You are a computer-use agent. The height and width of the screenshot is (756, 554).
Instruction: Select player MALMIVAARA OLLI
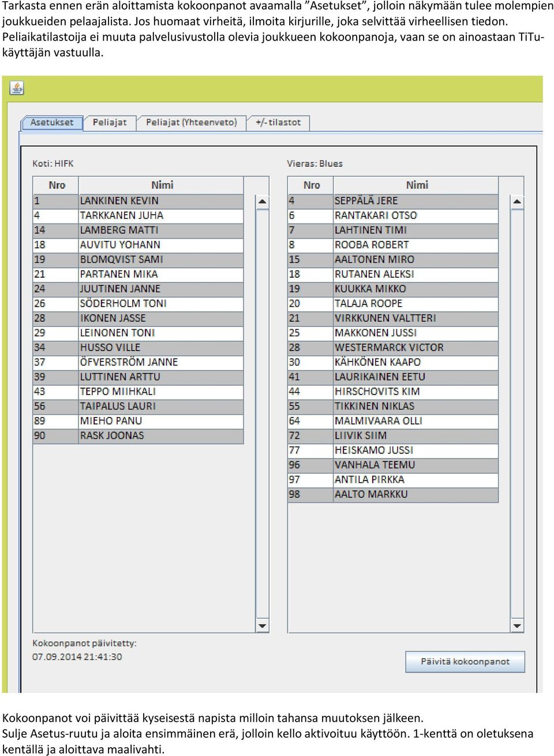(x=393, y=421)
